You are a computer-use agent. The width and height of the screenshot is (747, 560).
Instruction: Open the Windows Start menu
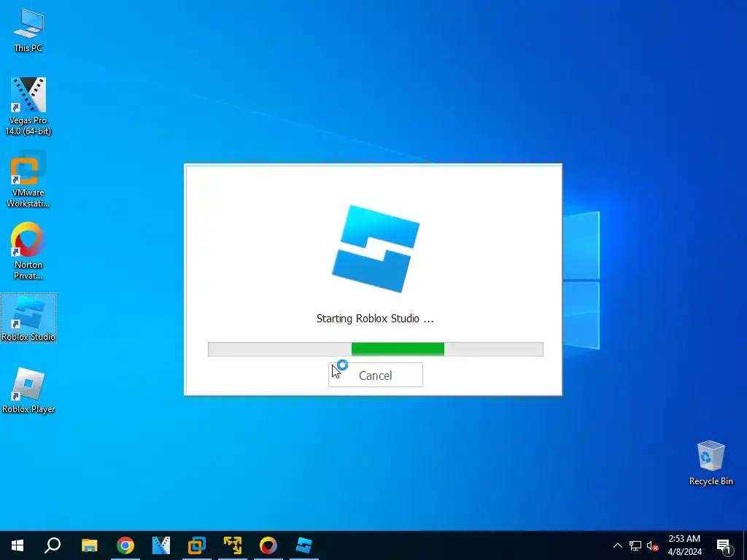pyautogui.click(x=18, y=545)
